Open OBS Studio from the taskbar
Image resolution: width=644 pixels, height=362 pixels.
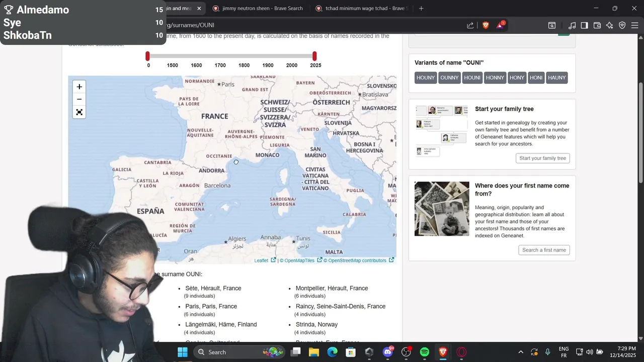click(x=406, y=352)
